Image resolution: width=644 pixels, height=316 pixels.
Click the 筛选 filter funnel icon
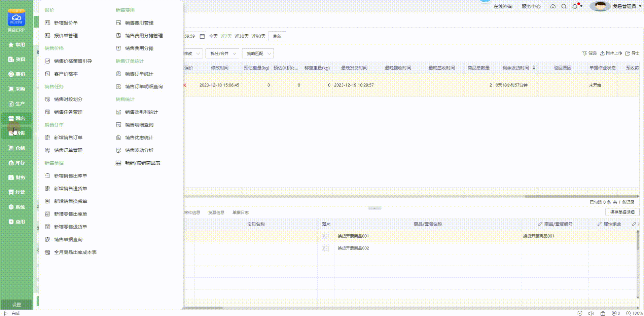[584, 53]
